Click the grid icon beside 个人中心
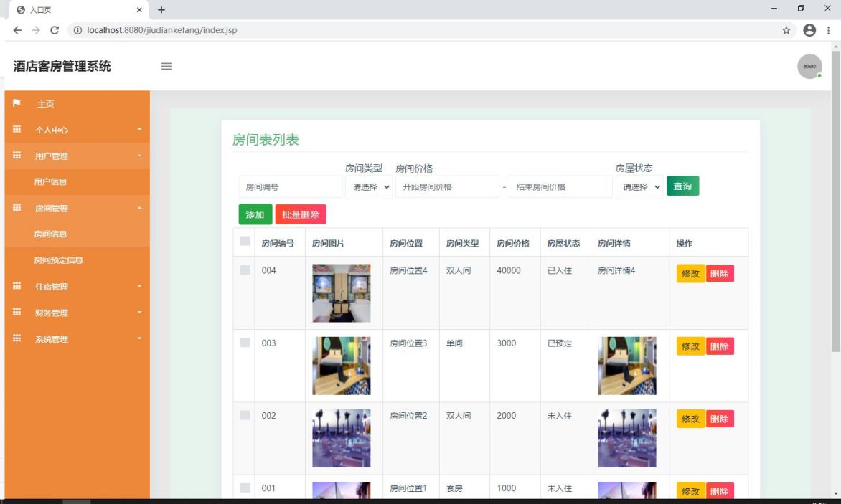 point(17,129)
